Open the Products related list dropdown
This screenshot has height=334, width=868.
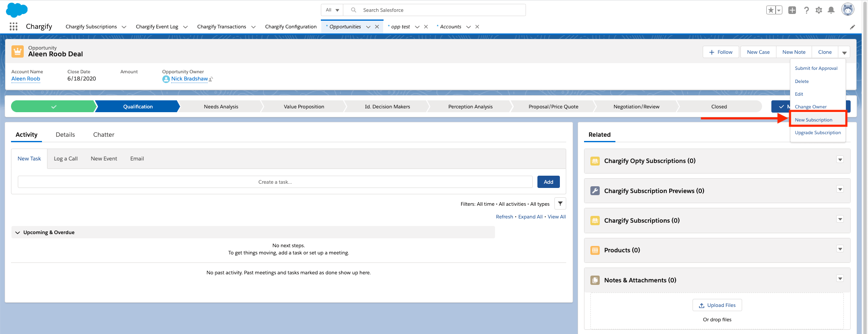[x=840, y=249]
